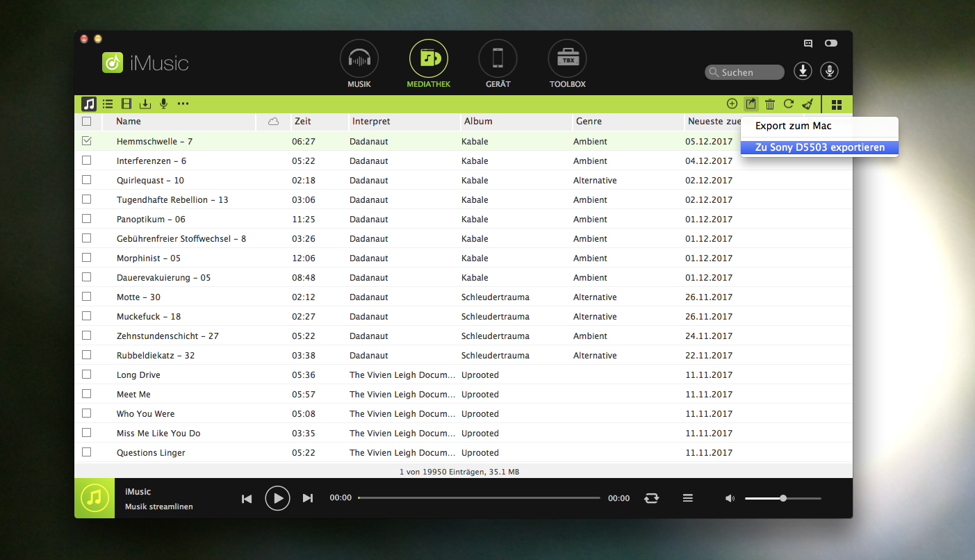
Task: Adjust the volume slider
Action: coord(783,498)
